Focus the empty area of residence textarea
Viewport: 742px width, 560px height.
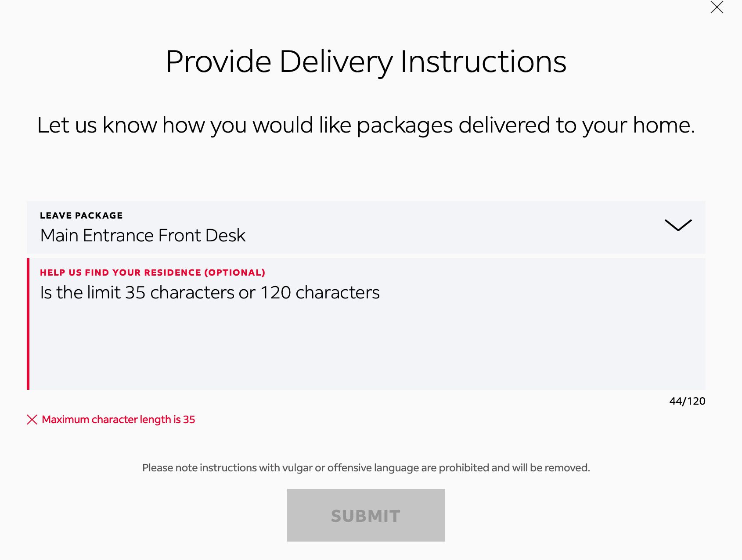click(x=366, y=347)
